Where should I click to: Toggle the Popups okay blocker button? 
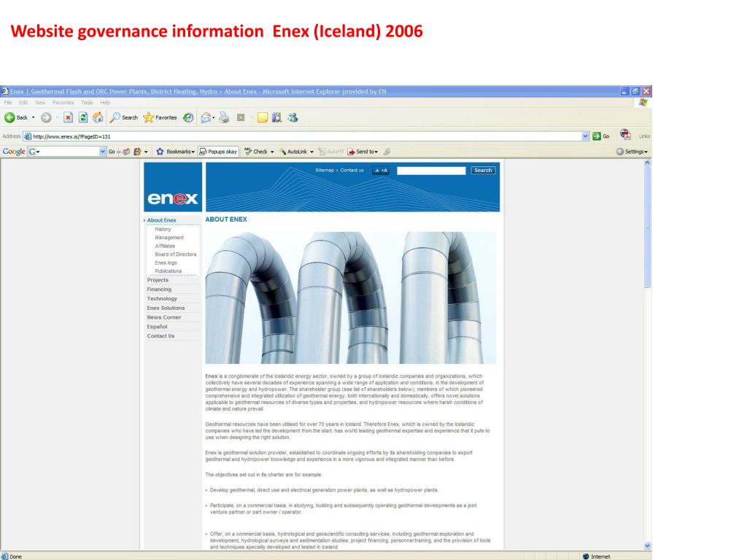pyautogui.click(x=218, y=152)
